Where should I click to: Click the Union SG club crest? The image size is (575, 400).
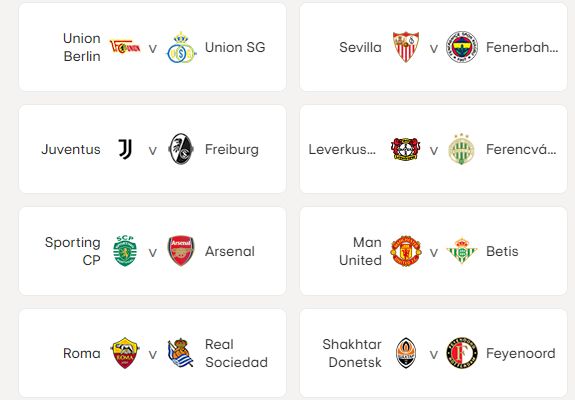pyautogui.click(x=181, y=48)
